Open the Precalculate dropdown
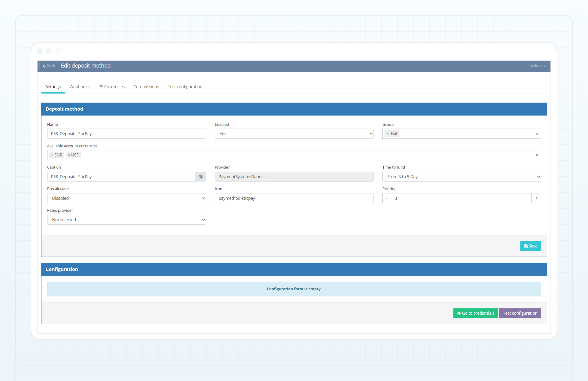The height and width of the screenshot is (381, 588). click(127, 198)
